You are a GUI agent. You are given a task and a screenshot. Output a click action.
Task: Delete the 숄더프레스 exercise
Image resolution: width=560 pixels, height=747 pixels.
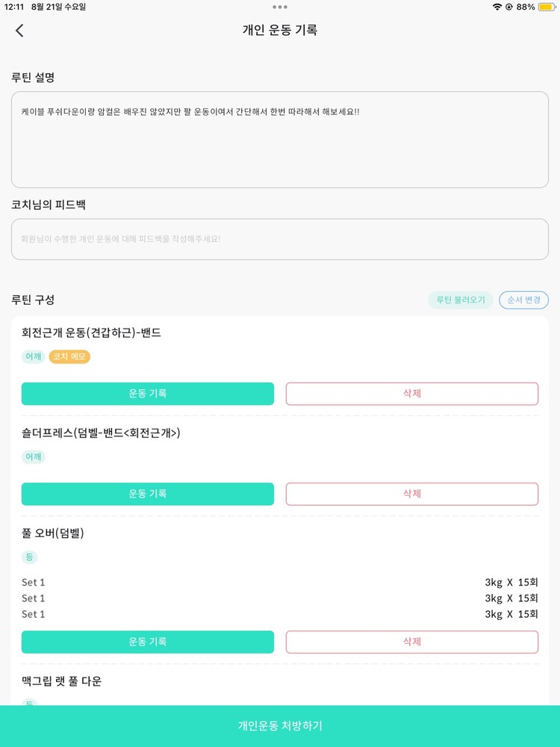point(412,494)
